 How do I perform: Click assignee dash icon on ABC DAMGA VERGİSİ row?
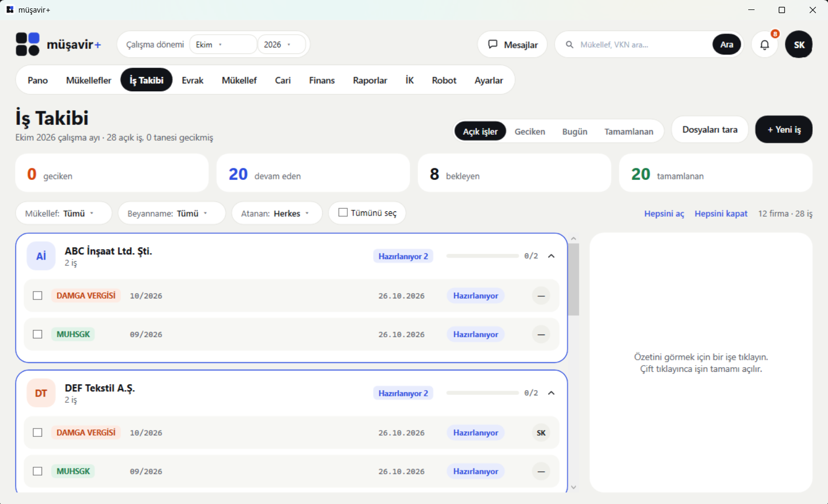pos(541,296)
